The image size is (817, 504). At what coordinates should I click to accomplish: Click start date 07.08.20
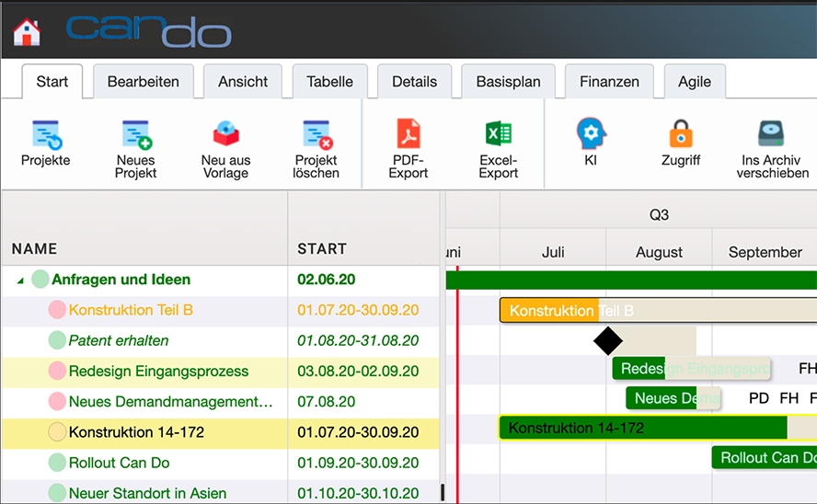pyautogui.click(x=327, y=401)
